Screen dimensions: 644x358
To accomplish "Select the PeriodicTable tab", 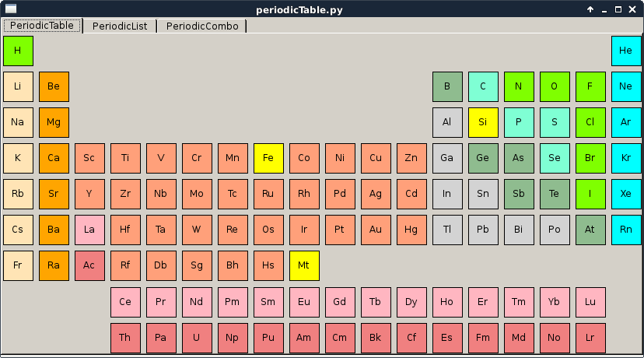I will (x=42, y=26).
